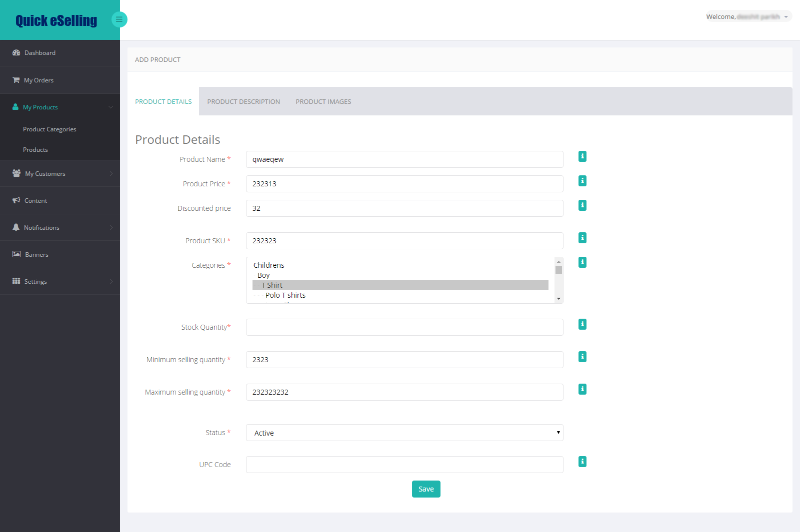This screenshot has height=532, width=800.
Task: Open Banners in the sidebar
Action: point(60,254)
